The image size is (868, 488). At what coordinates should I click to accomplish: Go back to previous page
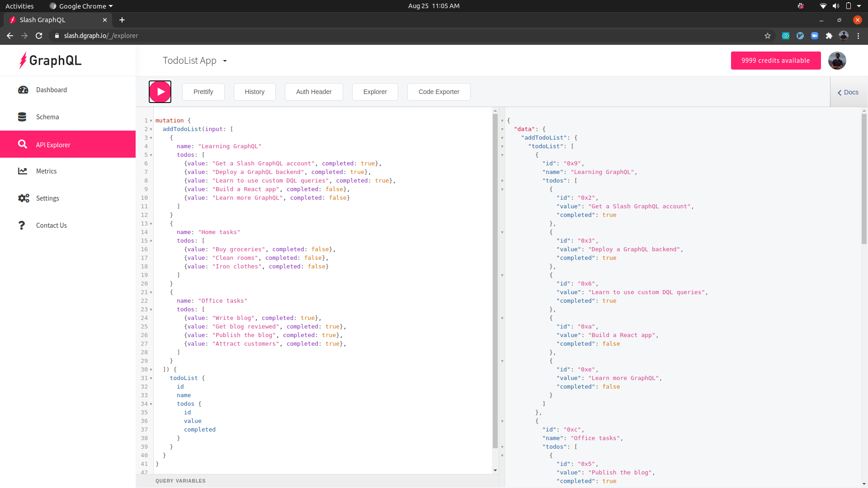10,36
